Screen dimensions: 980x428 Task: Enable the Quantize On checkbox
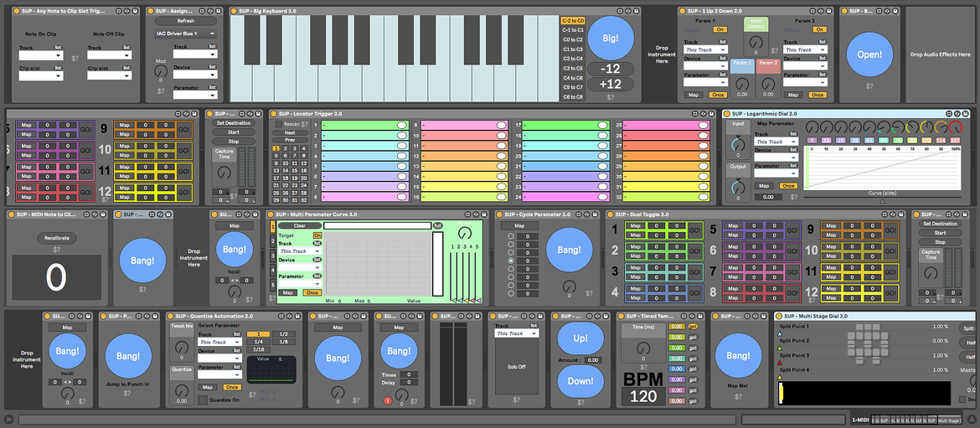(x=203, y=400)
